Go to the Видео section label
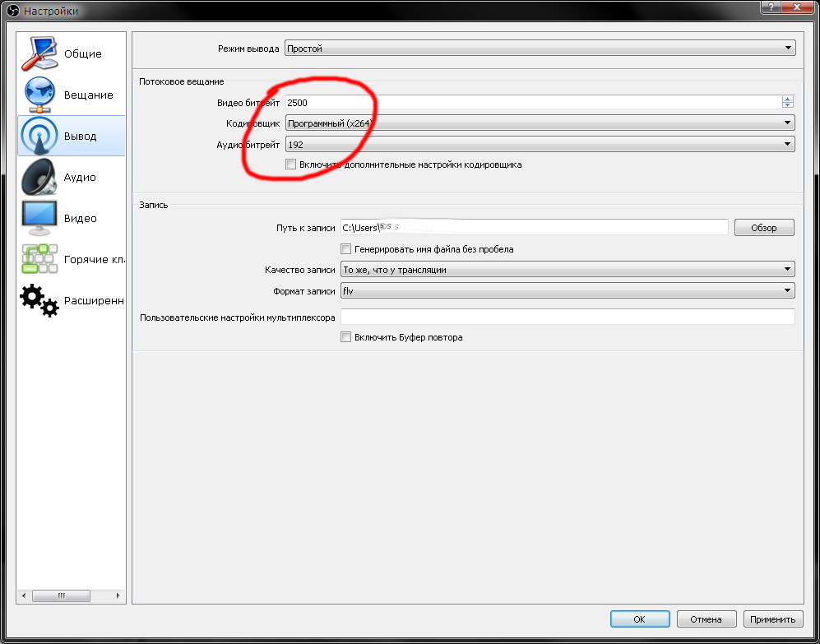Viewport: 820px width, 644px height. pyautogui.click(x=80, y=218)
